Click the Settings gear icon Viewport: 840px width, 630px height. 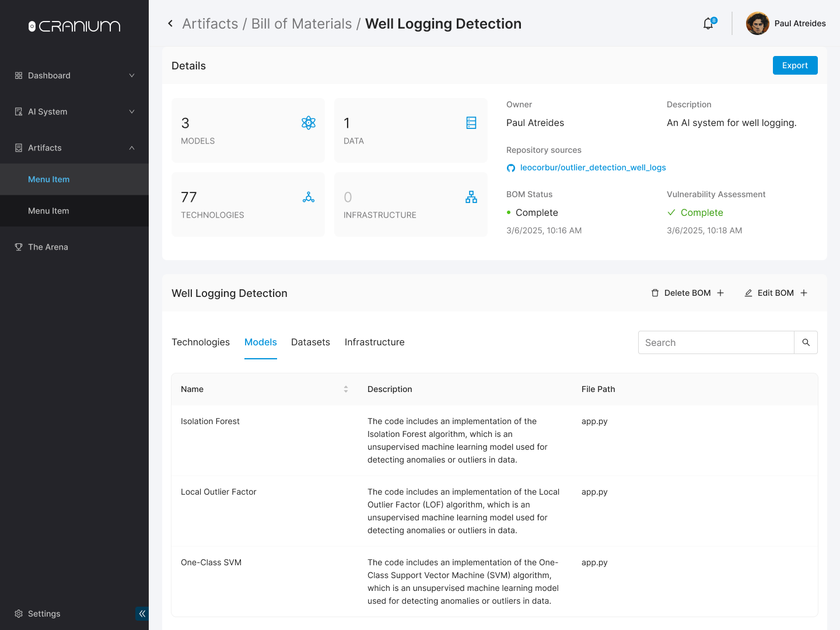19,614
